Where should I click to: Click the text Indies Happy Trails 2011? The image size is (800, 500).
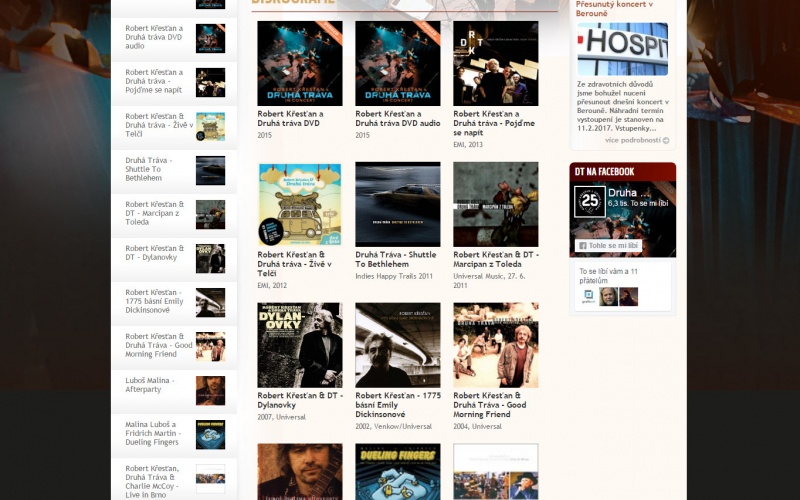(x=394, y=276)
